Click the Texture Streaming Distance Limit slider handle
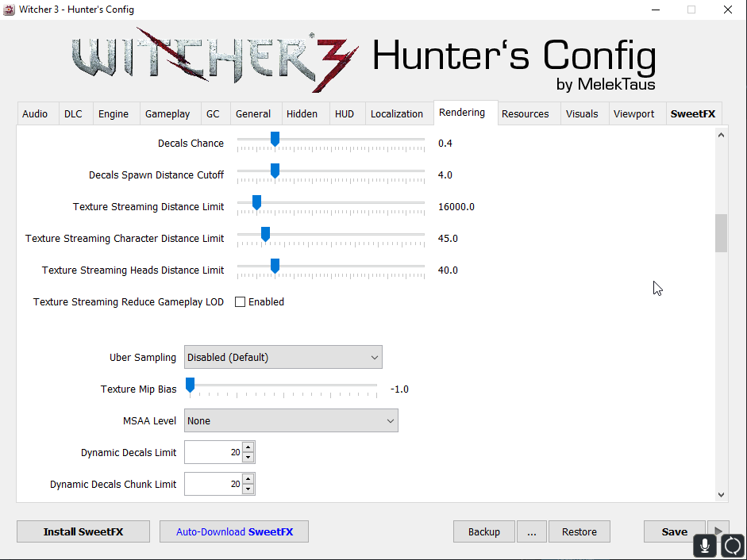Screen dimensions: 747x560 coord(256,202)
